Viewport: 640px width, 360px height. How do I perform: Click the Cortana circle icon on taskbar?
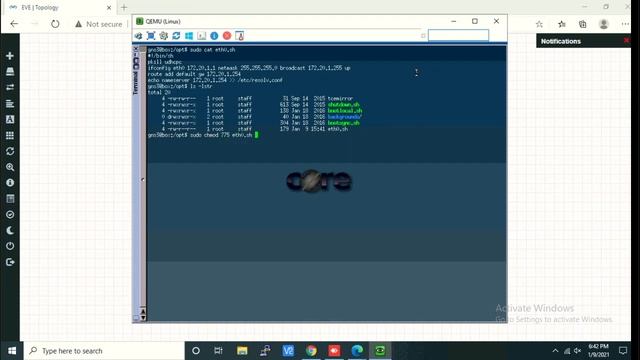pyautogui.click(x=196, y=351)
